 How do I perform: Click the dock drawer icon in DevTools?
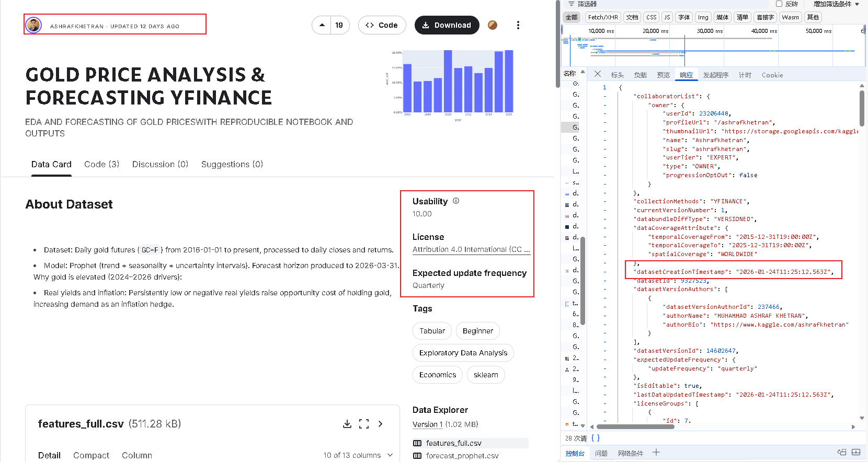coord(842,452)
